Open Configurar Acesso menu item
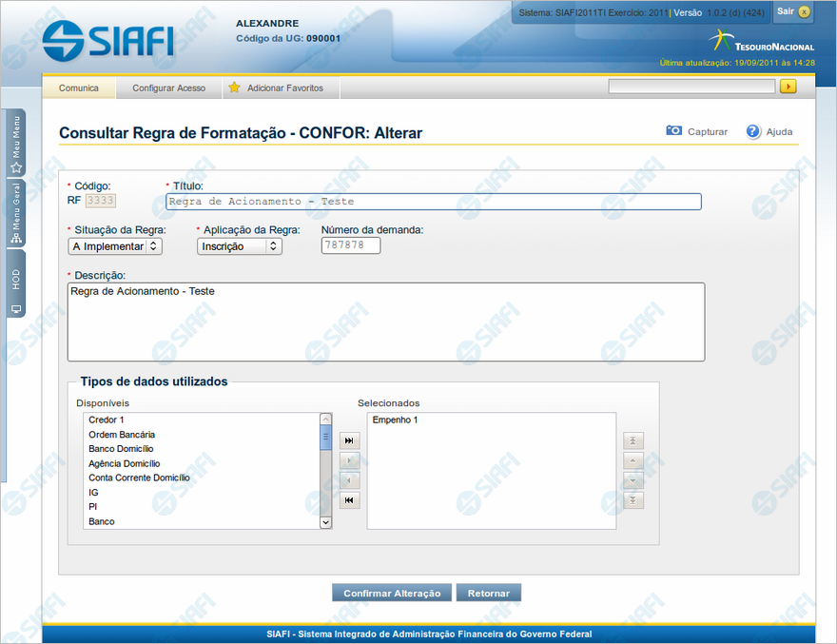 coord(168,88)
